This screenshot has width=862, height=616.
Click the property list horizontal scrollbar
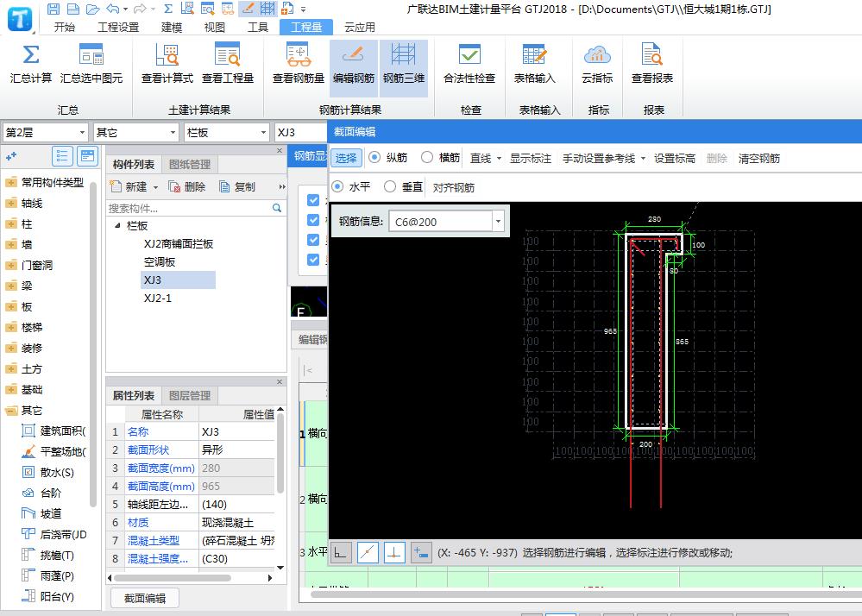point(172,577)
